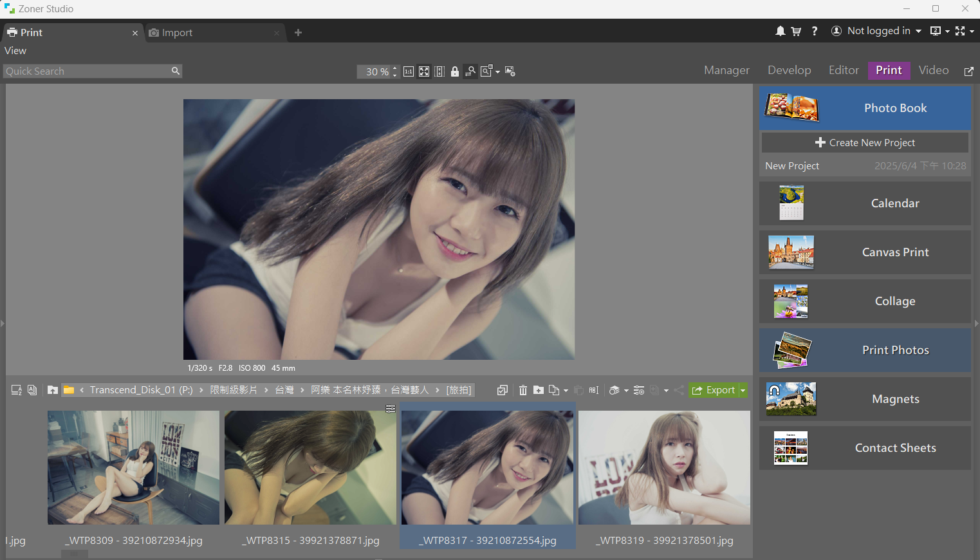Switch to the Editor module

coord(844,70)
